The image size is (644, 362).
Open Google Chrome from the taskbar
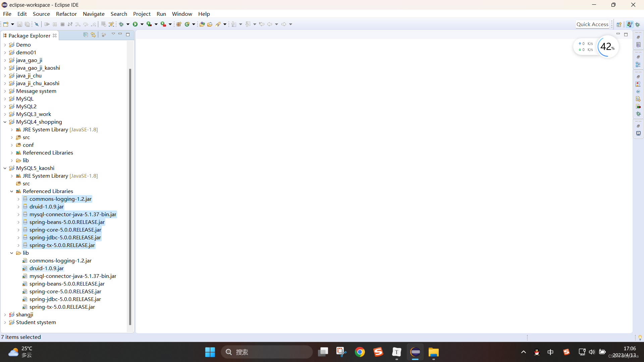coord(360,352)
